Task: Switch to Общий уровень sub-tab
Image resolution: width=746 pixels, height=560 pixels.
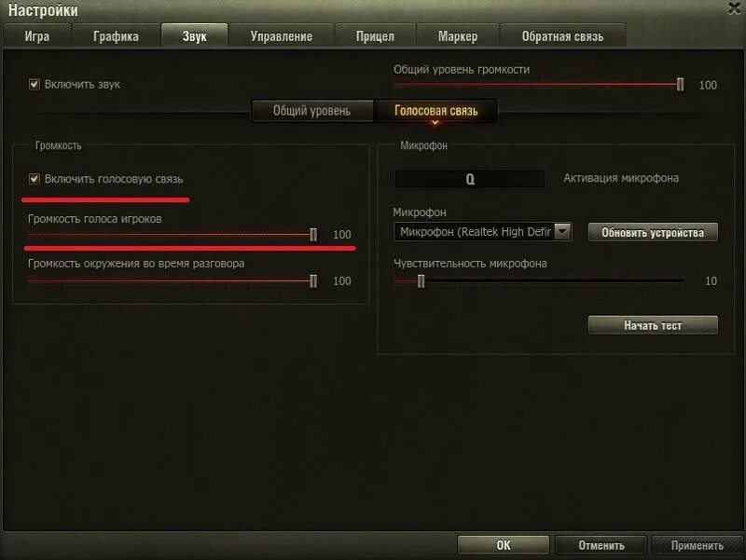Action: pos(312,111)
